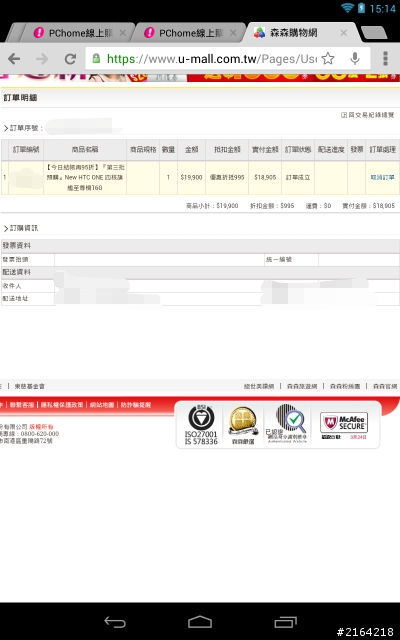
Task: Click the 回交易紀錄總覽 link
Action: click(x=368, y=115)
